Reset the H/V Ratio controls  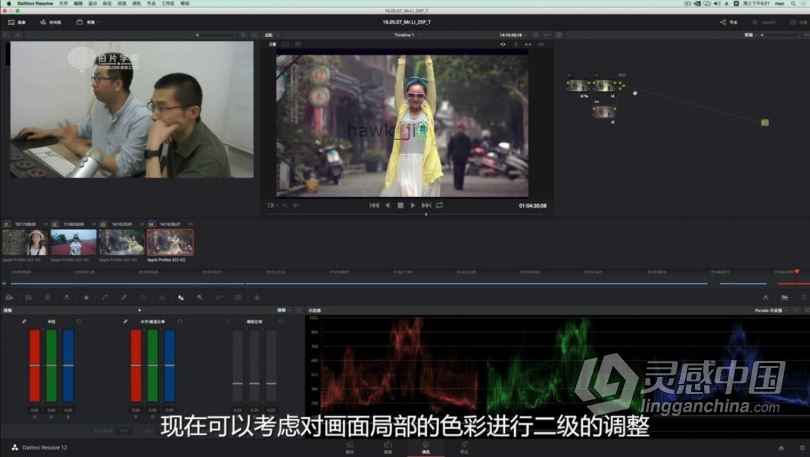click(x=180, y=321)
